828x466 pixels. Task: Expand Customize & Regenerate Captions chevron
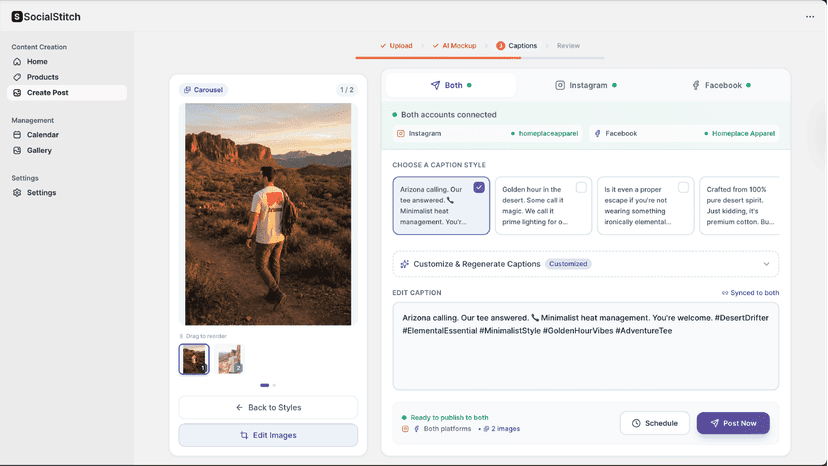[x=766, y=264]
